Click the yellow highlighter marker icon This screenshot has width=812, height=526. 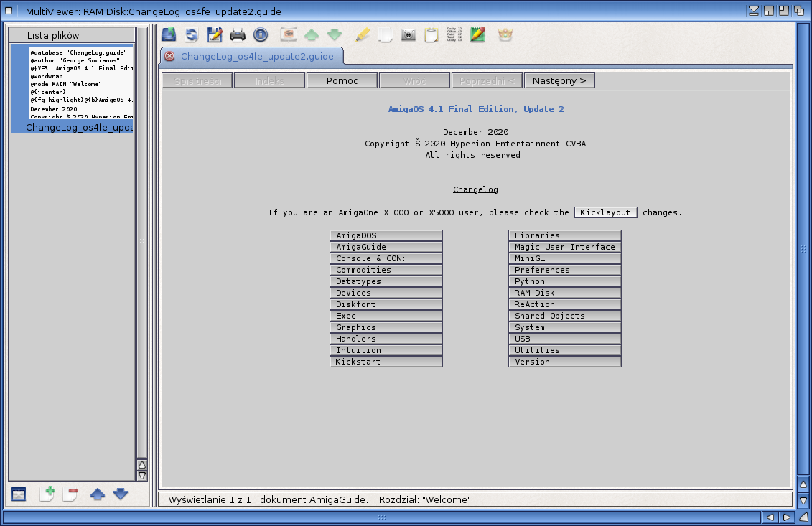point(363,34)
